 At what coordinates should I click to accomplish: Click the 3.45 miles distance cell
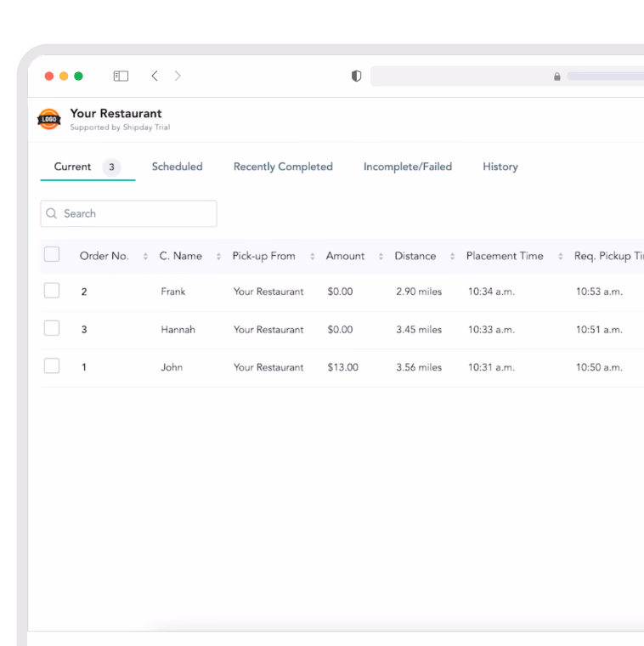419,330
